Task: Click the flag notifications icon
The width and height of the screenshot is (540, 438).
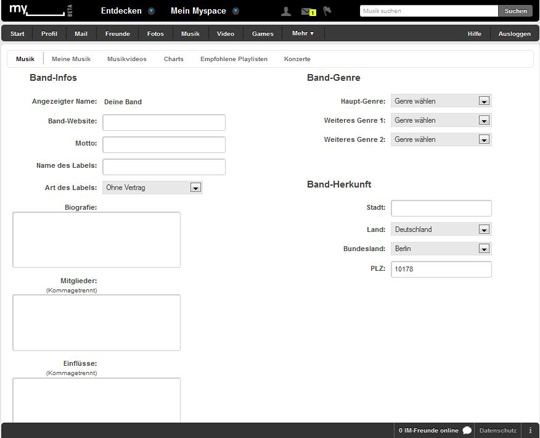Action: 327,11
